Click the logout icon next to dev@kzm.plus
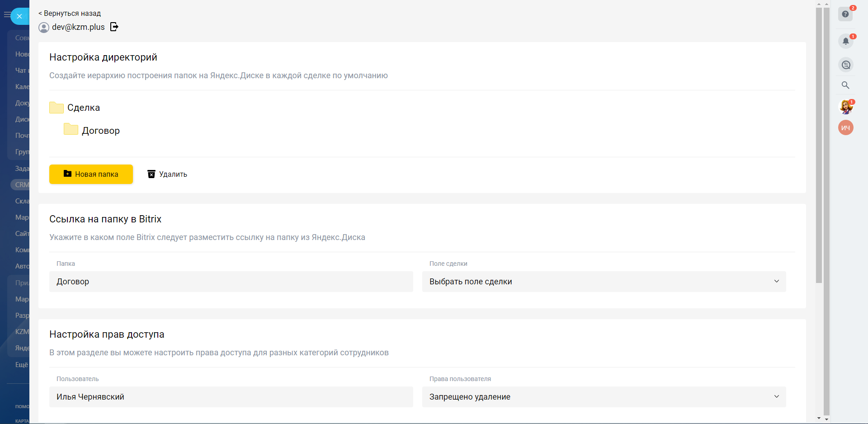The height and width of the screenshot is (424, 868). coord(114,27)
